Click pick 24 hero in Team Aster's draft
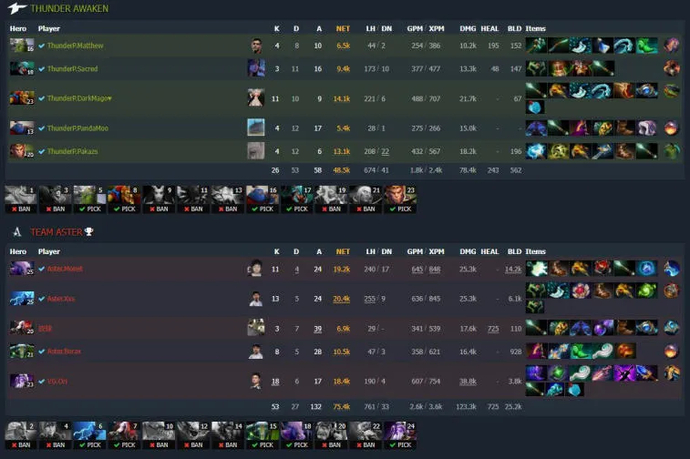The width and height of the screenshot is (690, 459). pos(400,435)
